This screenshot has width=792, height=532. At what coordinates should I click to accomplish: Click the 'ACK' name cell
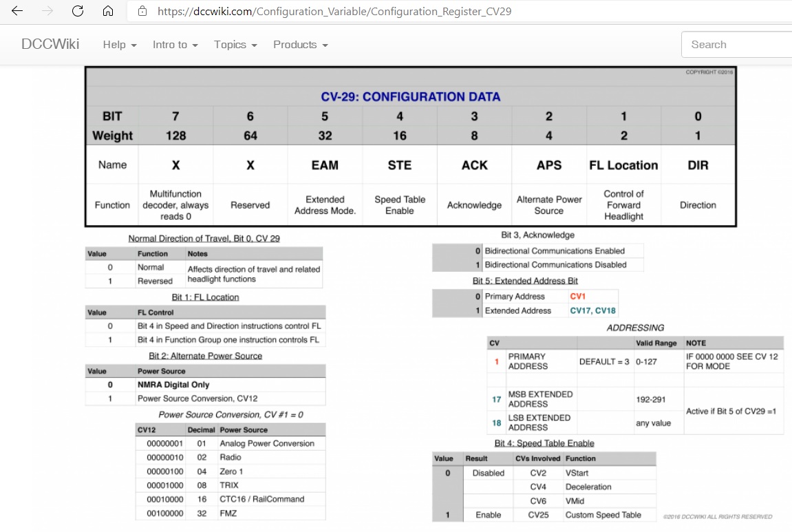pos(474,165)
